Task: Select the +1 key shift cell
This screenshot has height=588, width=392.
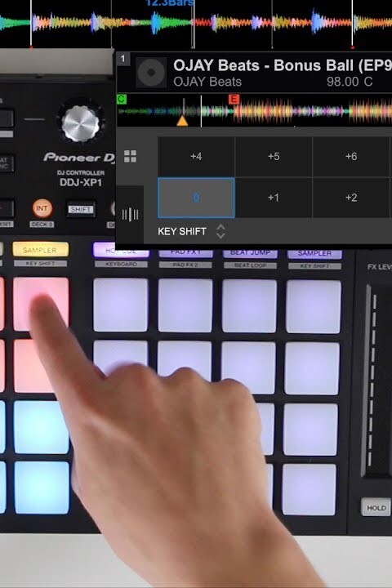Action: [274, 198]
